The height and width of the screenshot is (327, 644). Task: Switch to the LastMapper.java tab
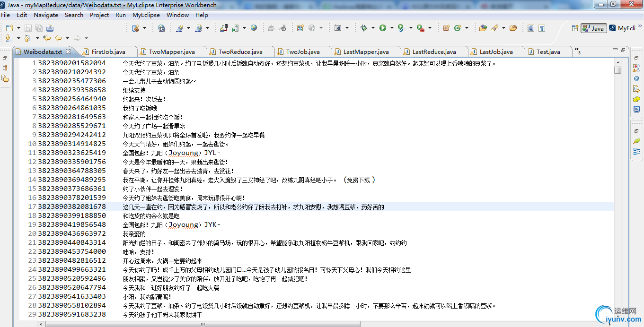pyautogui.click(x=366, y=52)
